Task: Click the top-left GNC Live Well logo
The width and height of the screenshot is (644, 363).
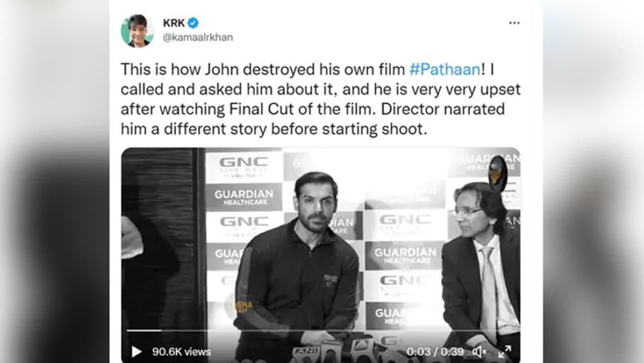Action: pos(244,166)
